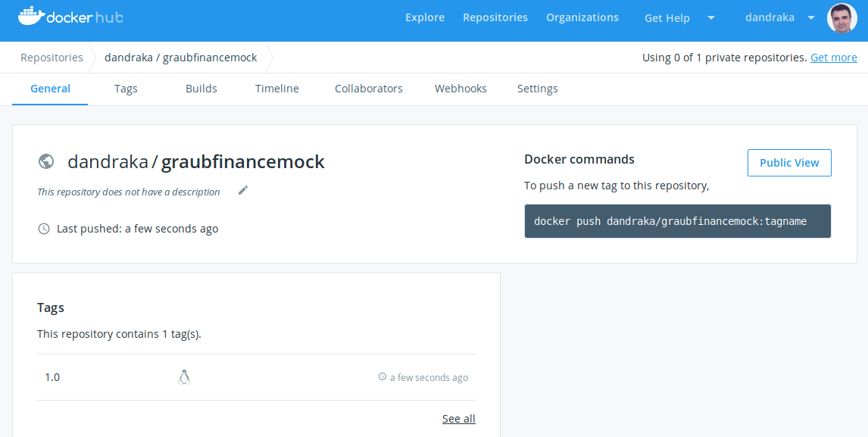This screenshot has width=868, height=437.
Task: Open the 'Get more' link
Action: coord(833,57)
